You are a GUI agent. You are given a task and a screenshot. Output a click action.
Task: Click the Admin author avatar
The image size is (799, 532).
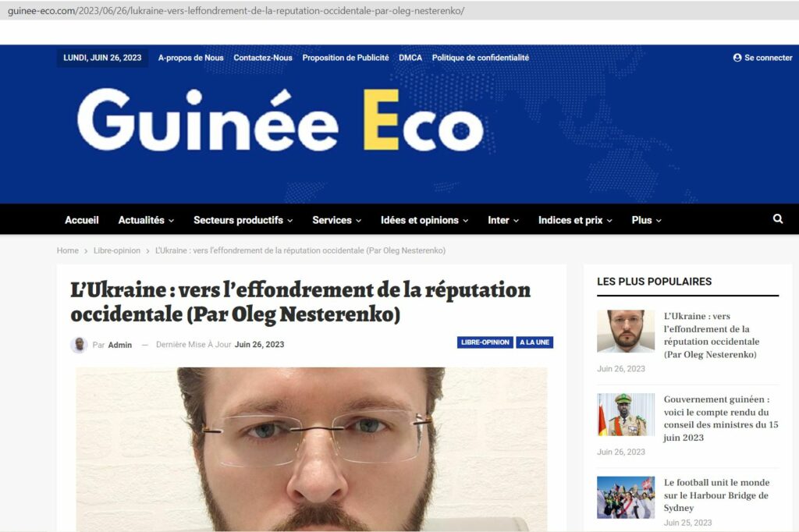tap(79, 345)
